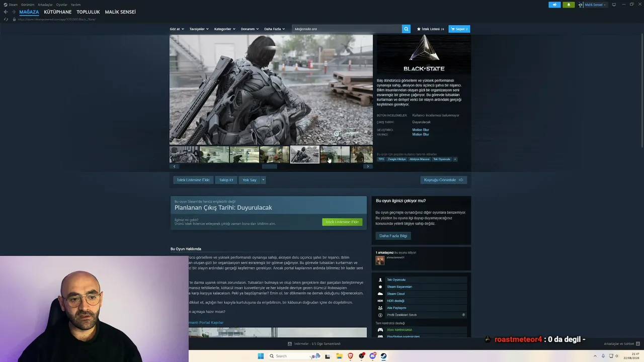Open the MALİK SENSEİ profile tab

[120, 12]
